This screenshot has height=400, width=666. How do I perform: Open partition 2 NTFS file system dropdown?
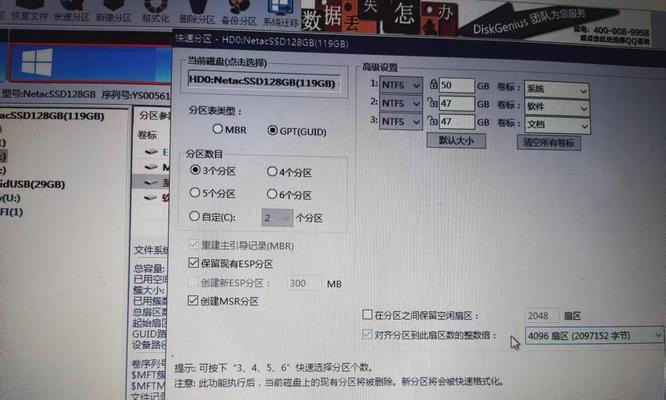(401, 103)
